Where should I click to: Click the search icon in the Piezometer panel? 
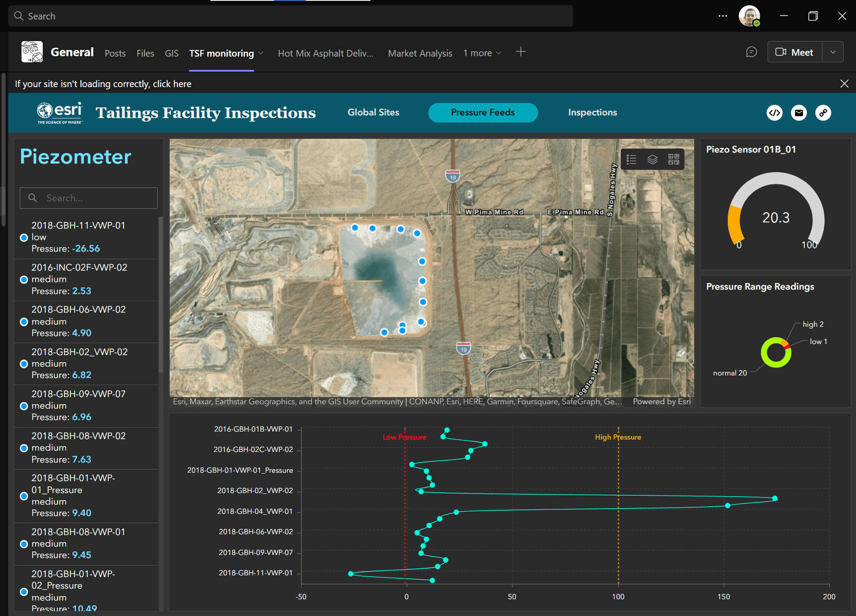click(32, 198)
